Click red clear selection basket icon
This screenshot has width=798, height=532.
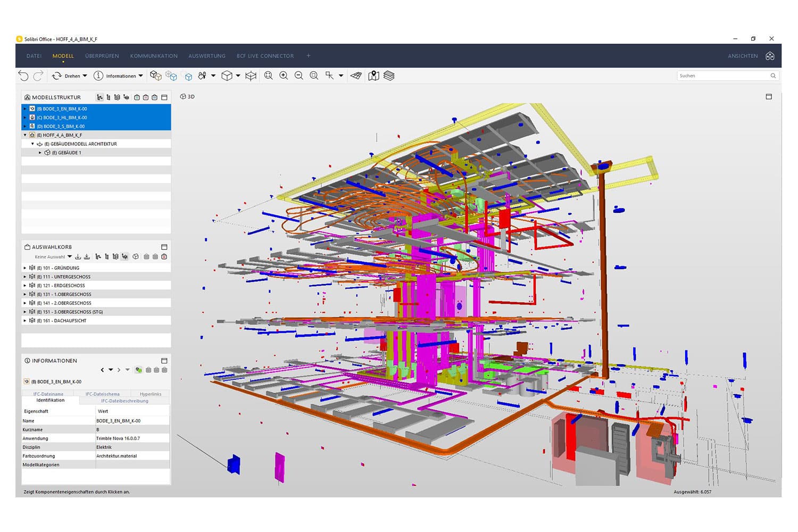click(x=164, y=256)
